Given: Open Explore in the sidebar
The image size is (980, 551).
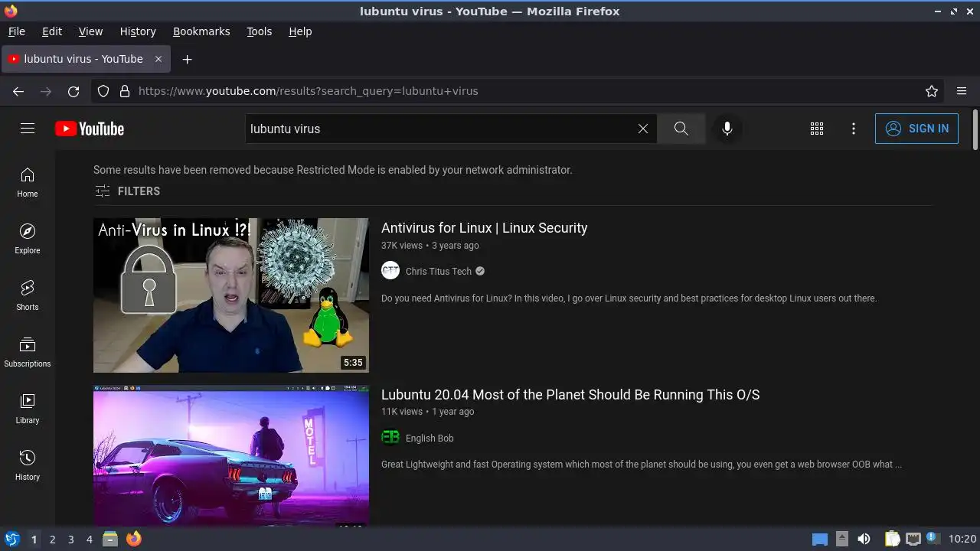Looking at the screenshot, I should click(28, 239).
